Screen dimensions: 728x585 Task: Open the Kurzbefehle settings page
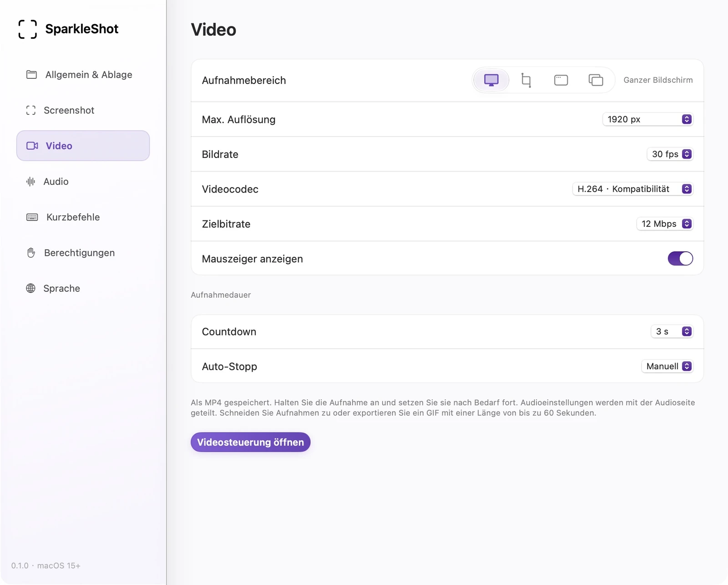(x=83, y=217)
